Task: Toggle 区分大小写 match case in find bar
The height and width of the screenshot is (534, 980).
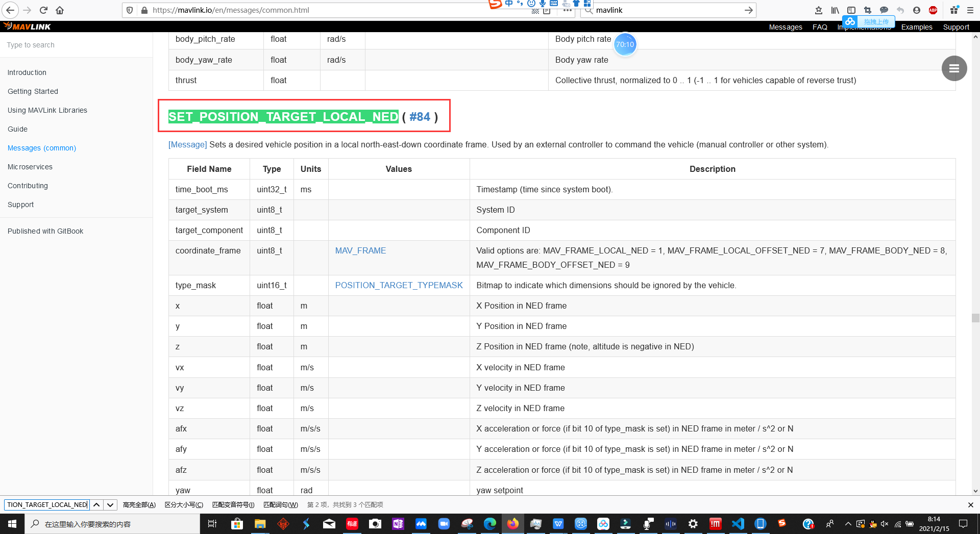Action: (183, 504)
